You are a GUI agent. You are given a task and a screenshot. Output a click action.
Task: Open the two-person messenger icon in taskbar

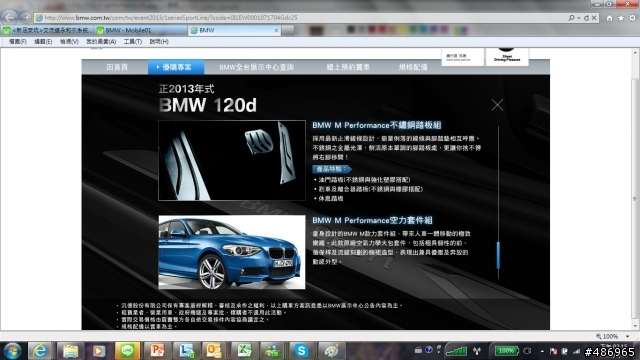[x=273, y=351]
